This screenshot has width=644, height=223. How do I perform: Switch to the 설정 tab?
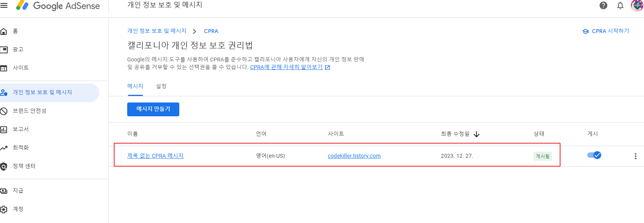(x=161, y=86)
